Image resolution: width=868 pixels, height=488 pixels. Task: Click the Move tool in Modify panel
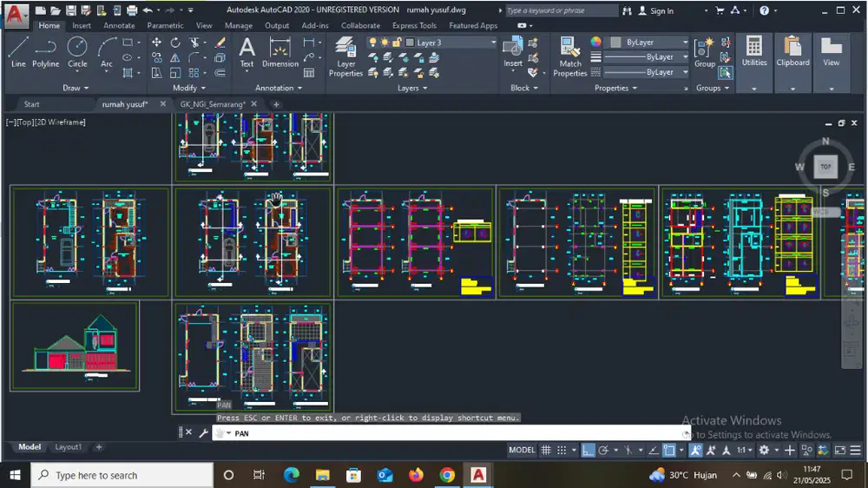click(156, 43)
